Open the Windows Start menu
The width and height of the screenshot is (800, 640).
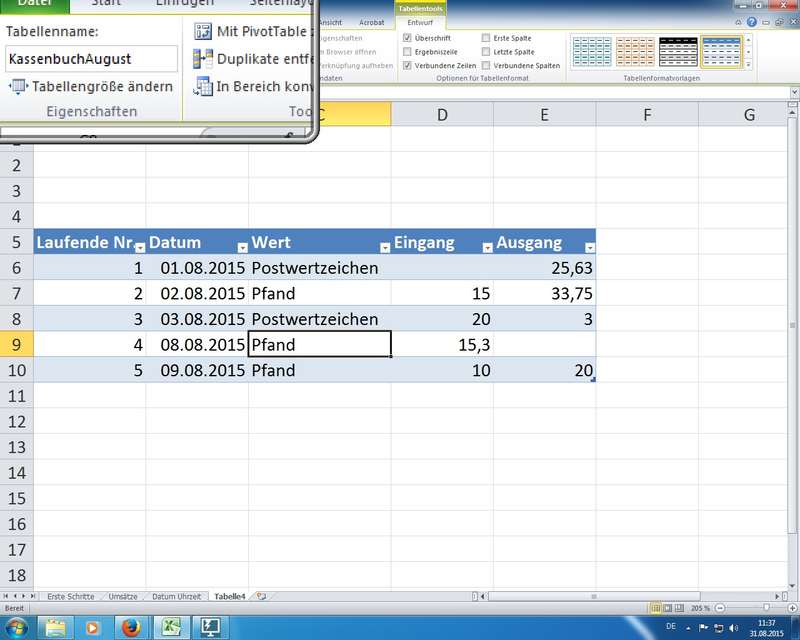[16, 628]
